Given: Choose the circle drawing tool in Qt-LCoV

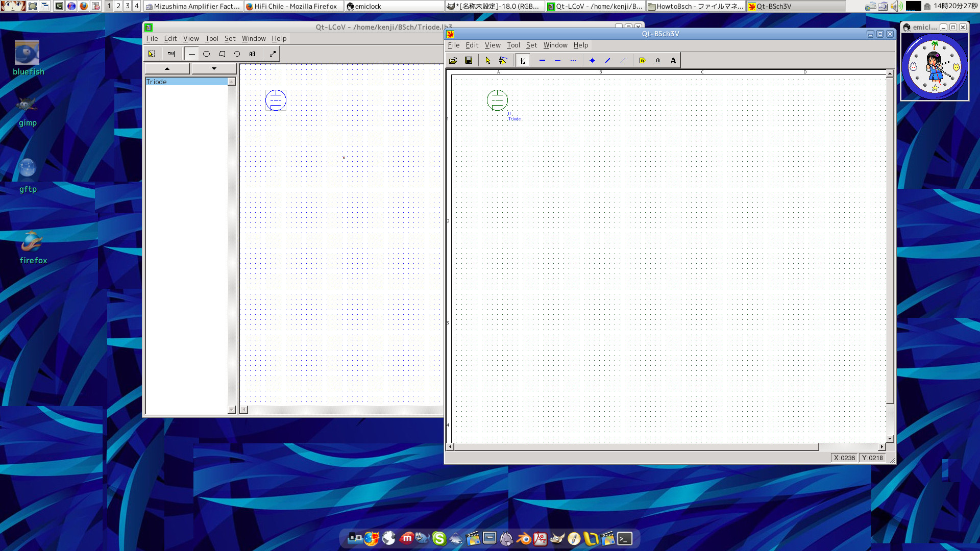Looking at the screenshot, I should pyautogui.click(x=207, y=54).
